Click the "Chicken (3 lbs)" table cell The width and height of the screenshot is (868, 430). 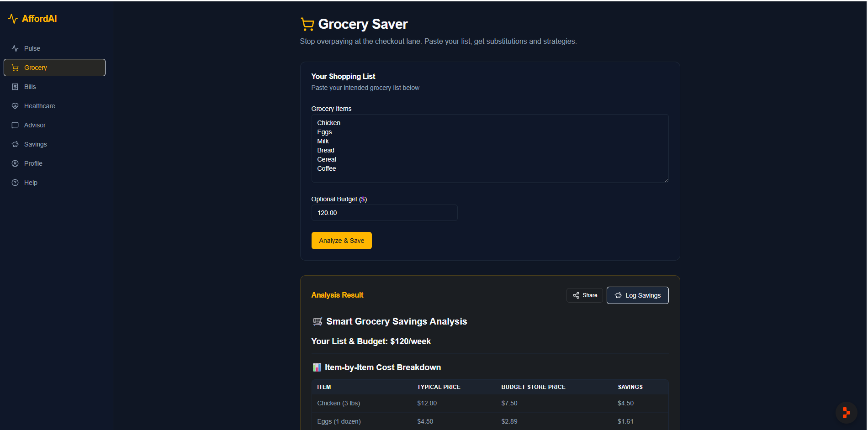pos(339,403)
